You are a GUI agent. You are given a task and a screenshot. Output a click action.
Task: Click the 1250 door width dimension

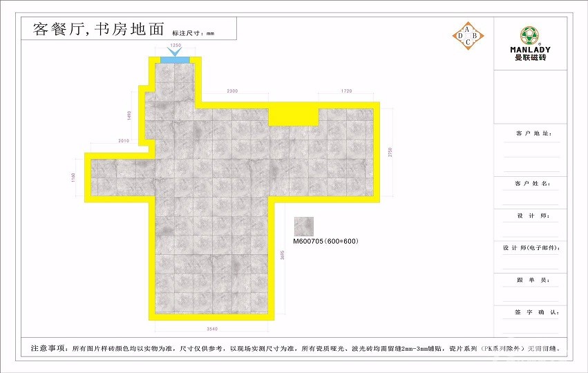click(176, 45)
